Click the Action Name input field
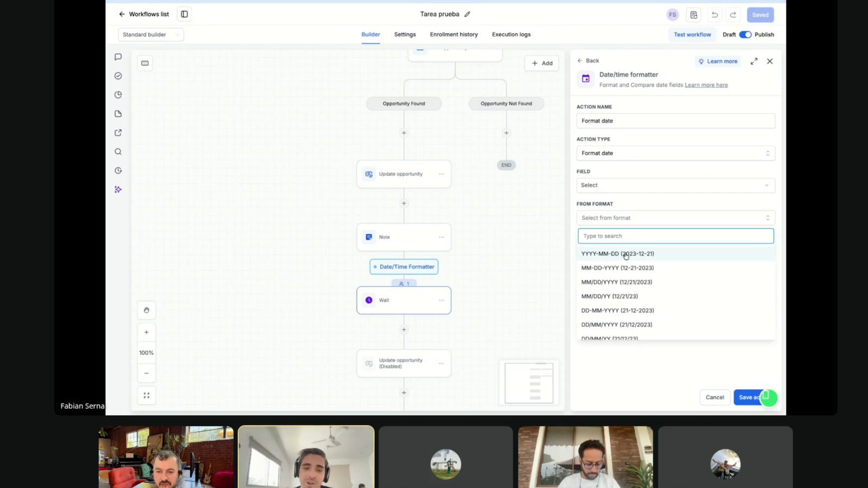Viewport: 868px width, 488px height. [676, 121]
